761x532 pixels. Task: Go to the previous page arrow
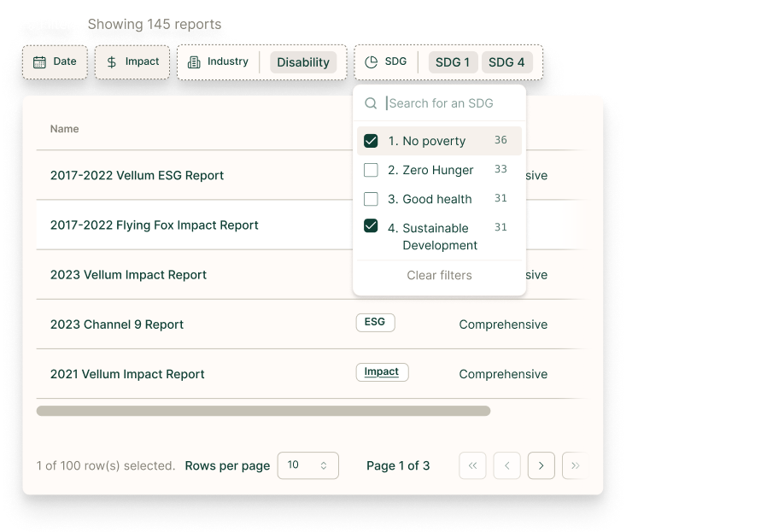[507, 465]
